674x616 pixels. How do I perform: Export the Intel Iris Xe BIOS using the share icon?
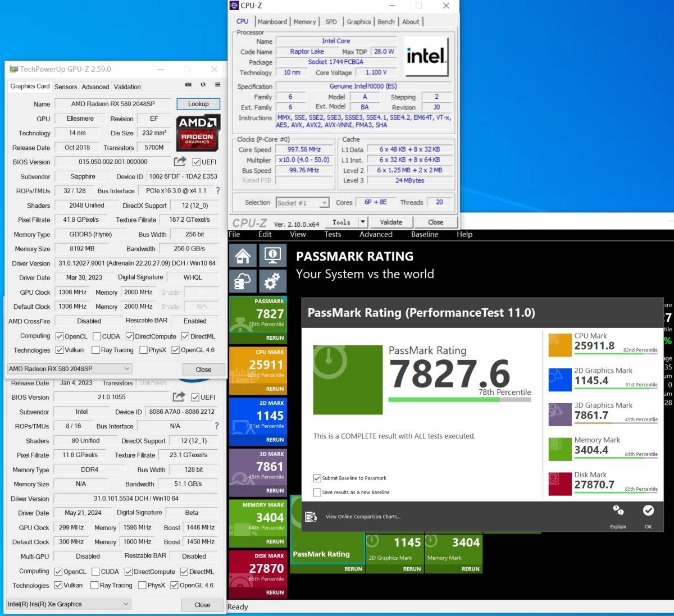pos(179,397)
